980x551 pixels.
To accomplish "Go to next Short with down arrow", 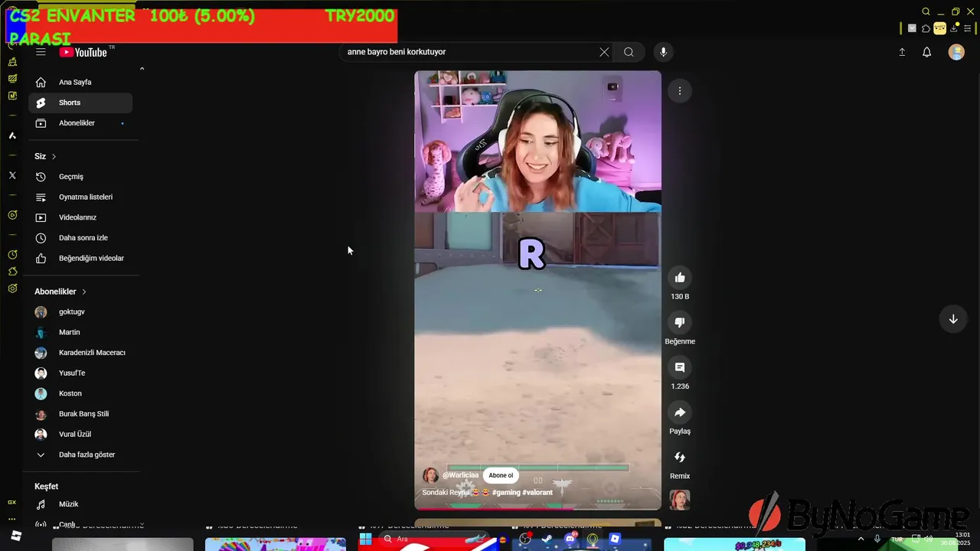I will point(953,319).
